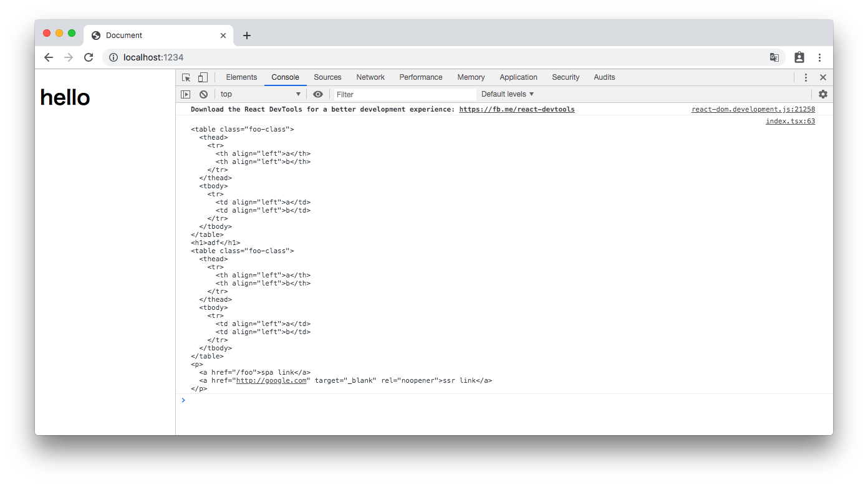The width and height of the screenshot is (868, 485).
Task: Switch to the Network tab
Action: coord(370,77)
